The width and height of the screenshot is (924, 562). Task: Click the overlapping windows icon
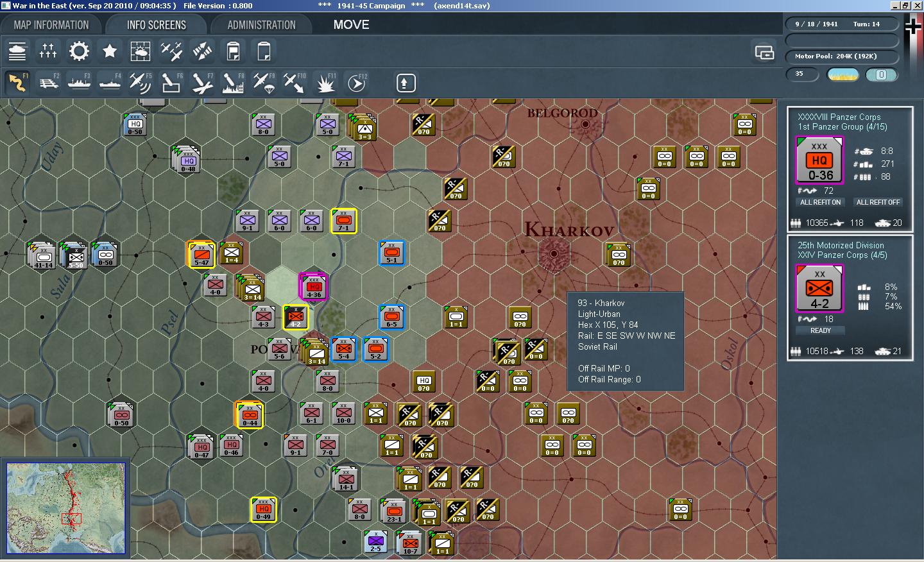[764, 52]
